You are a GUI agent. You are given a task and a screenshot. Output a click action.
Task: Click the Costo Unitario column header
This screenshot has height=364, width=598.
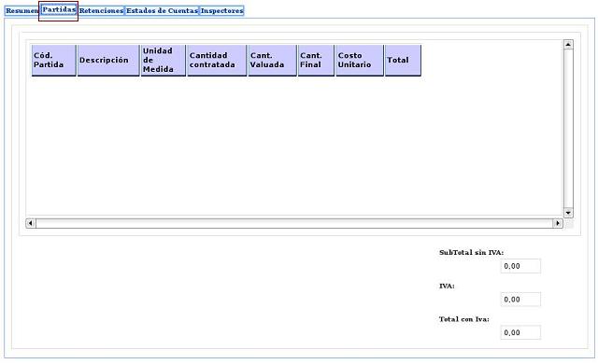pyautogui.click(x=359, y=60)
